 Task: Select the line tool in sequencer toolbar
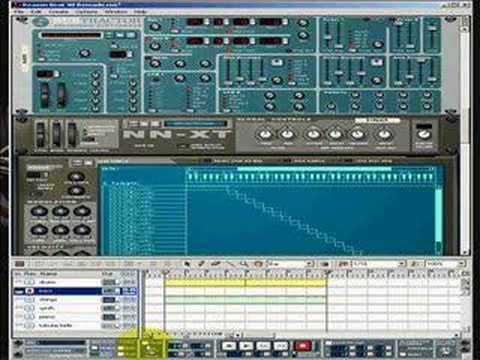pyautogui.click(x=230, y=264)
